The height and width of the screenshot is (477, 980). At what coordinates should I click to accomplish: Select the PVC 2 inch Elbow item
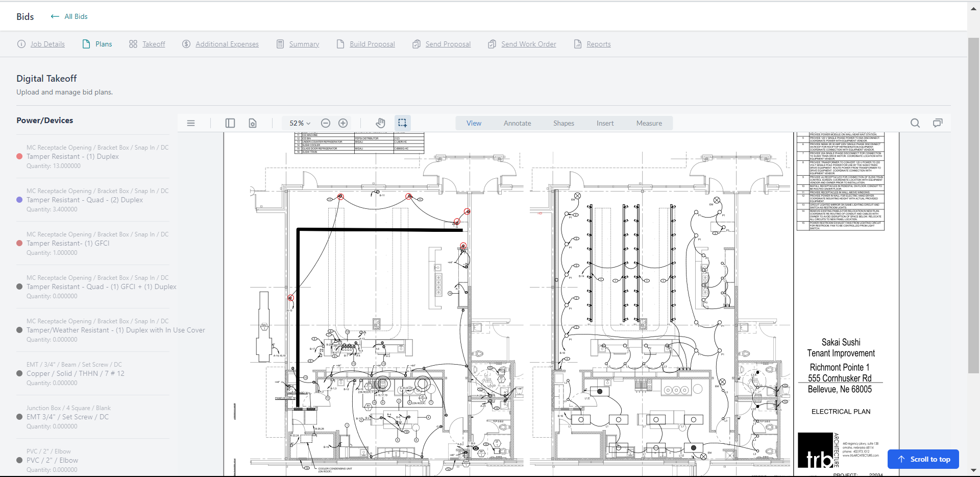52,460
